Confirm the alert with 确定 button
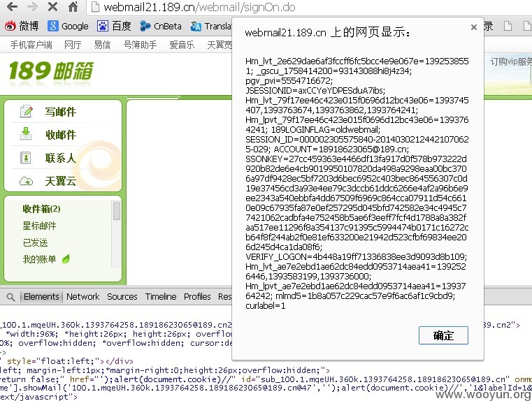The height and width of the screenshot is (401, 532). [x=443, y=335]
